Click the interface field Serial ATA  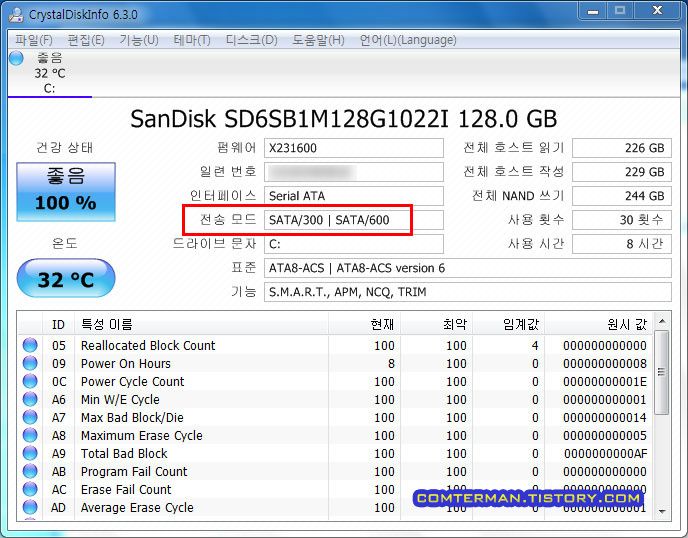(x=354, y=196)
